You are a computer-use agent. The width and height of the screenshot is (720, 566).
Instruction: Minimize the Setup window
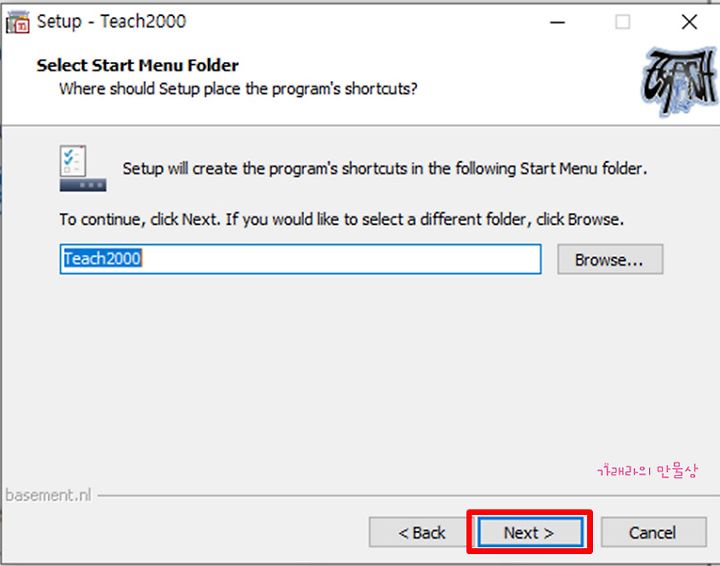[557, 22]
